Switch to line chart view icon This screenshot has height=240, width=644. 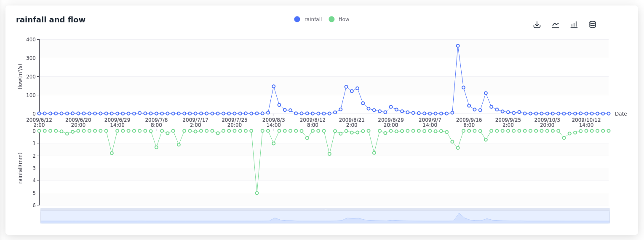coord(556,24)
